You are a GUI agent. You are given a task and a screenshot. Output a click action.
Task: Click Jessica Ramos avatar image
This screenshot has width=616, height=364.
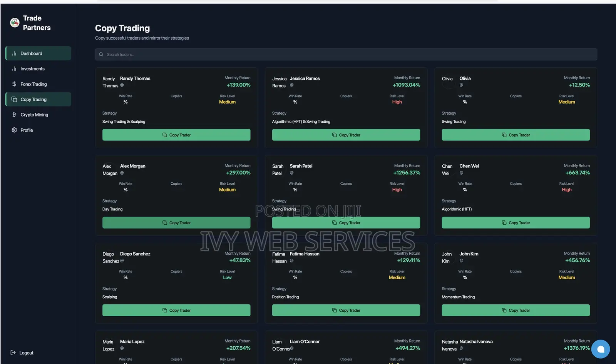point(279,82)
